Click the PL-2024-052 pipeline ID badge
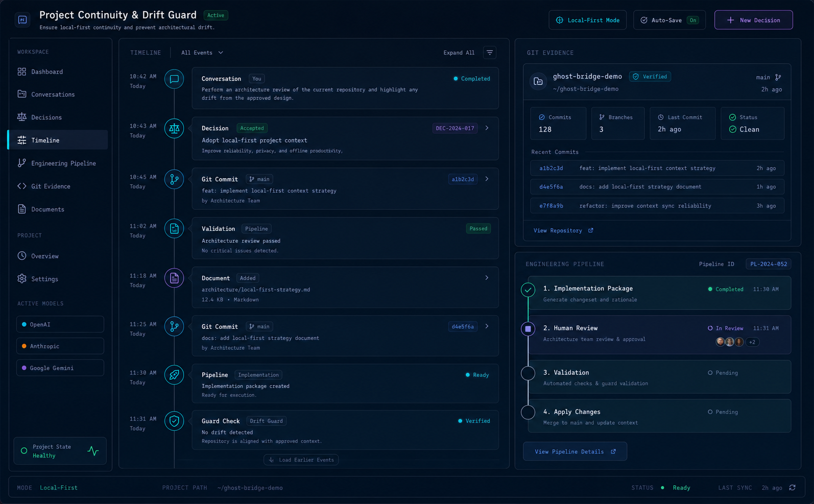The height and width of the screenshot is (504, 814). (x=769, y=264)
